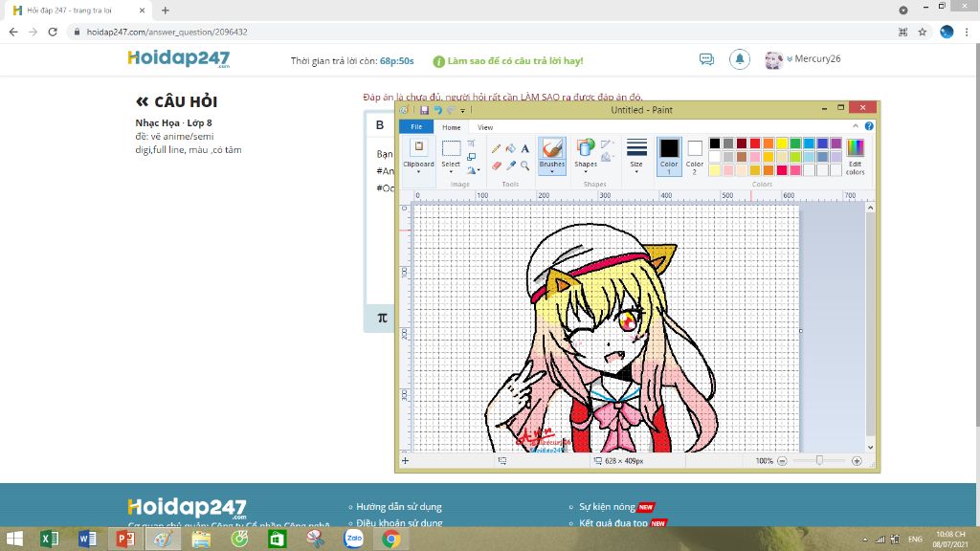
Task: Select the Text tool (letter A)
Action: 525,148
